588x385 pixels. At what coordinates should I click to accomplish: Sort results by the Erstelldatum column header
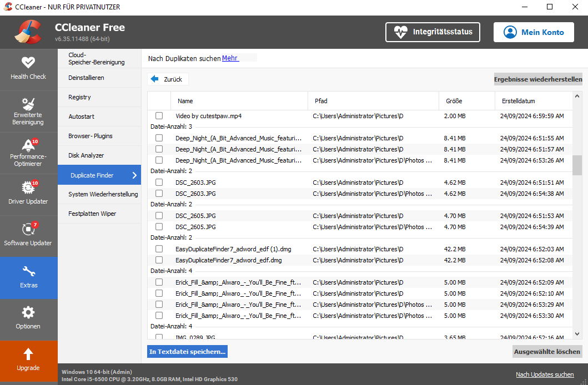coord(518,101)
